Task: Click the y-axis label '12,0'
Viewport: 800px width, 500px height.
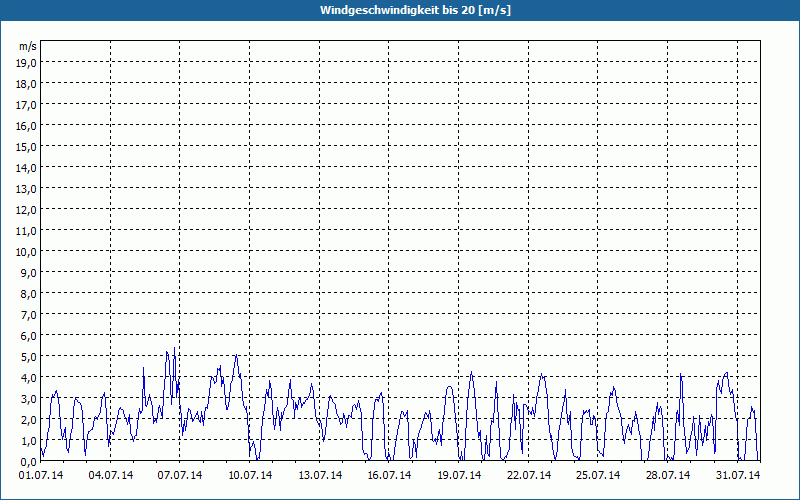Action: click(x=28, y=210)
